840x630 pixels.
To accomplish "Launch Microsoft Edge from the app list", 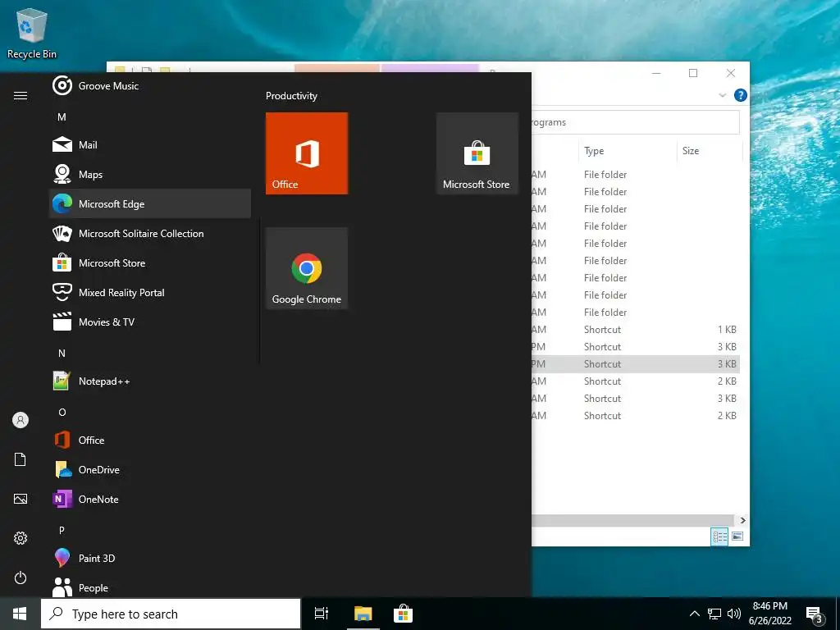I will (149, 203).
